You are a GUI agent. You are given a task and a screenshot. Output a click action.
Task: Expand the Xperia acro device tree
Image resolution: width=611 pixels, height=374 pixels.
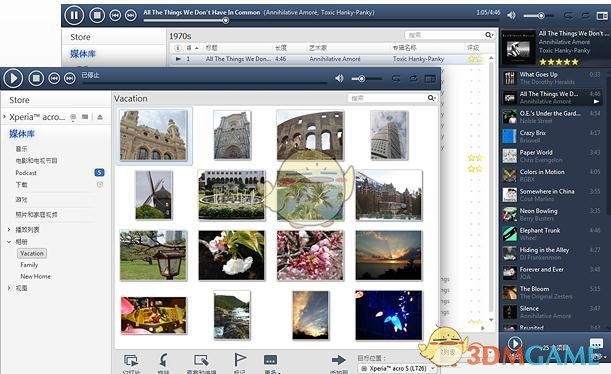point(4,116)
